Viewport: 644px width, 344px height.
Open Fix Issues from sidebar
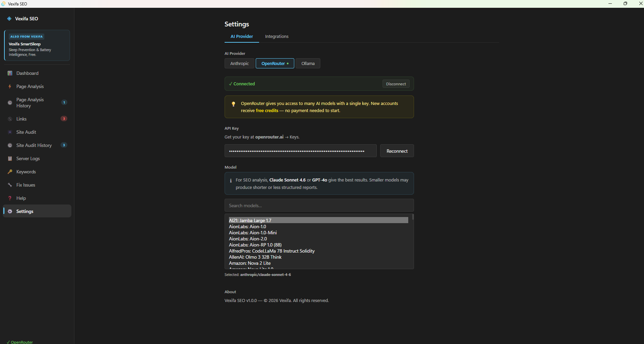tap(37, 185)
